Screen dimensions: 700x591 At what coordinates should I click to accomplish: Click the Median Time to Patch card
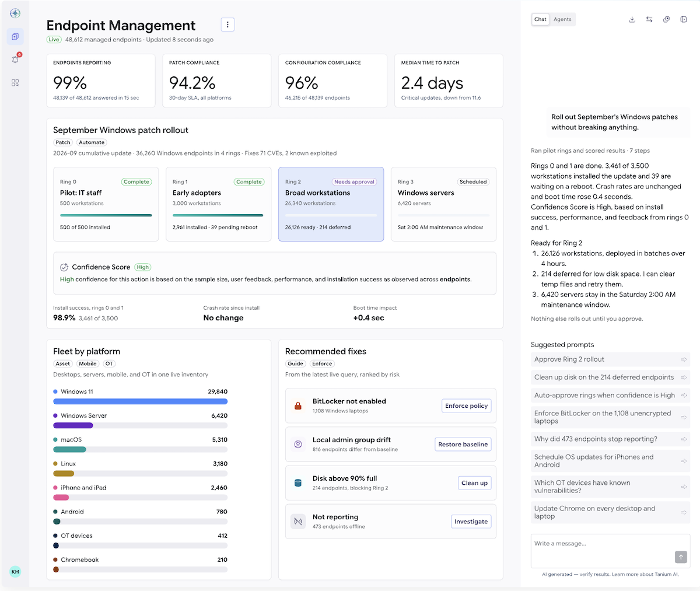click(449, 81)
